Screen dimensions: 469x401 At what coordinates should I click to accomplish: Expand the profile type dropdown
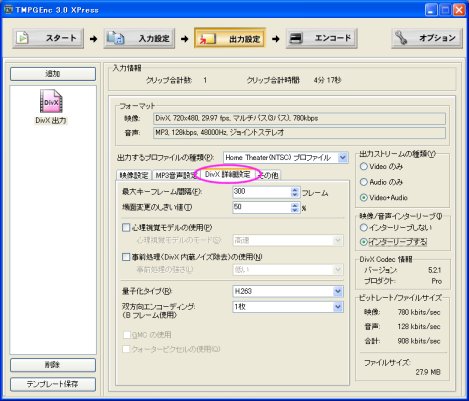pos(343,157)
